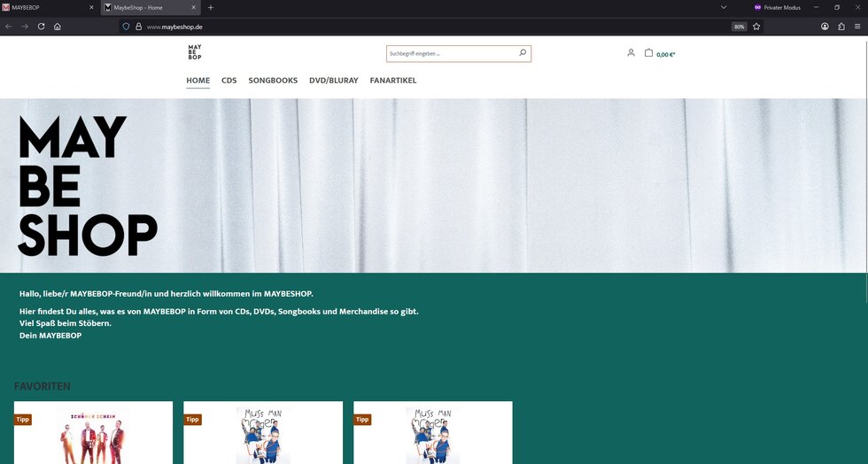Click the middle Muss Man Mögen product cover
The height and width of the screenshot is (464, 868).
tap(263, 436)
